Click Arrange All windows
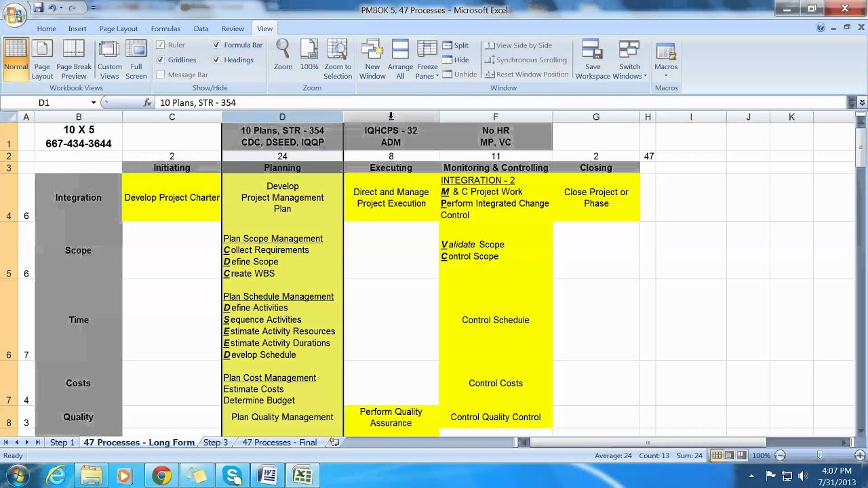 pos(400,59)
